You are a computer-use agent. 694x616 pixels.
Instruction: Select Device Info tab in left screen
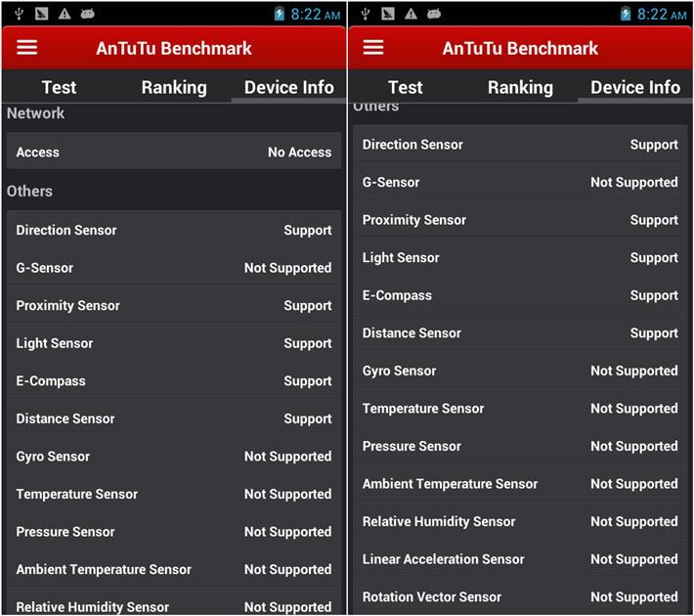pyautogui.click(x=289, y=87)
